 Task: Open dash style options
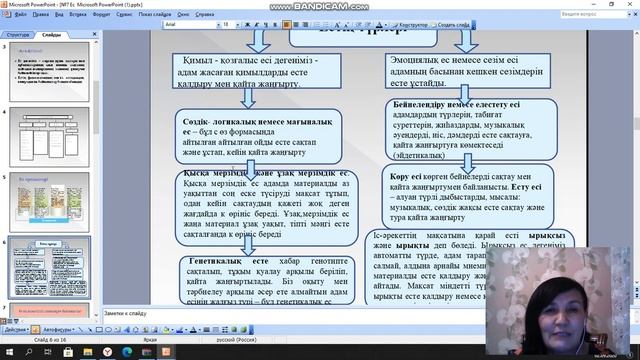coord(216,329)
